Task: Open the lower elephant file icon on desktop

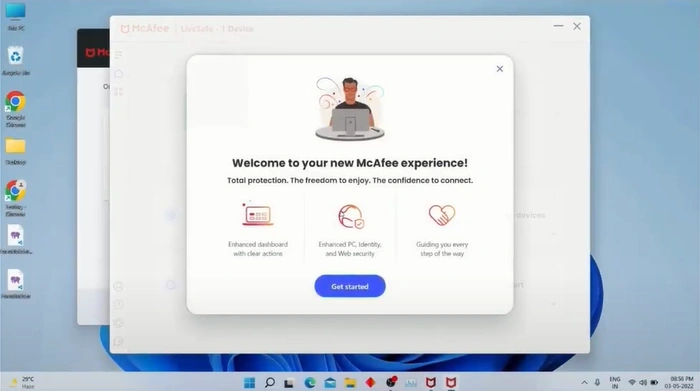Action: tap(16, 283)
